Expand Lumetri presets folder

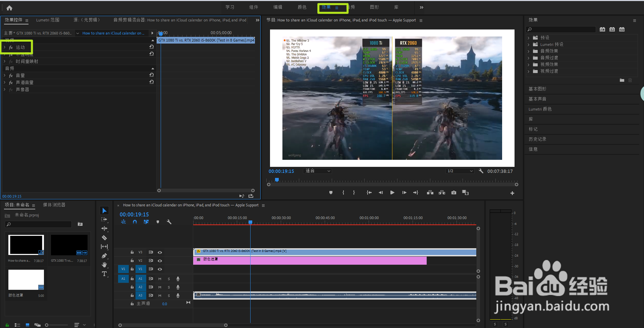click(x=529, y=45)
